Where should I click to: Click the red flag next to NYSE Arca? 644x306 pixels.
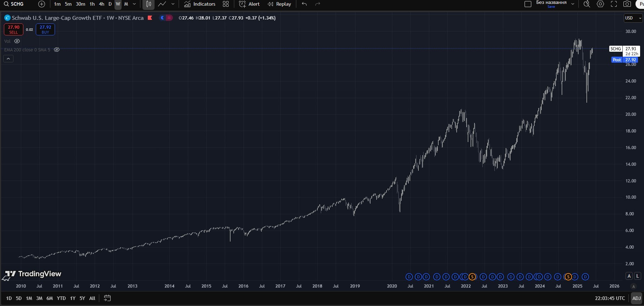click(150, 18)
